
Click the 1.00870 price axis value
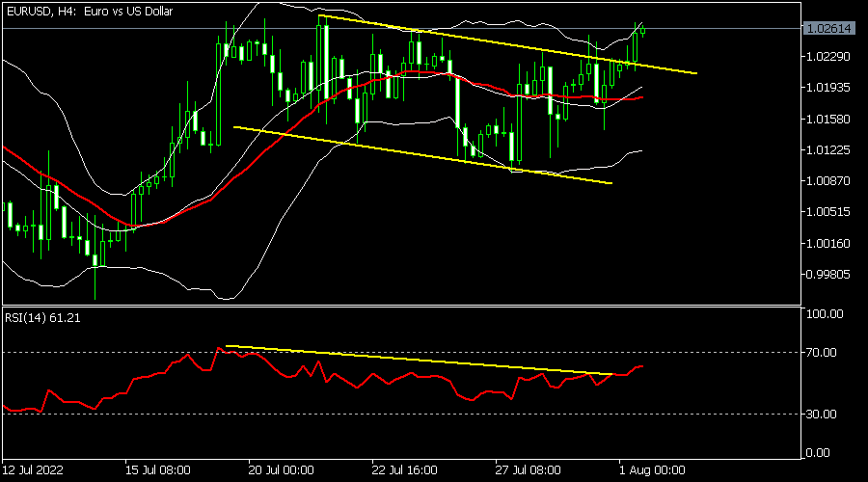pos(828,180)
